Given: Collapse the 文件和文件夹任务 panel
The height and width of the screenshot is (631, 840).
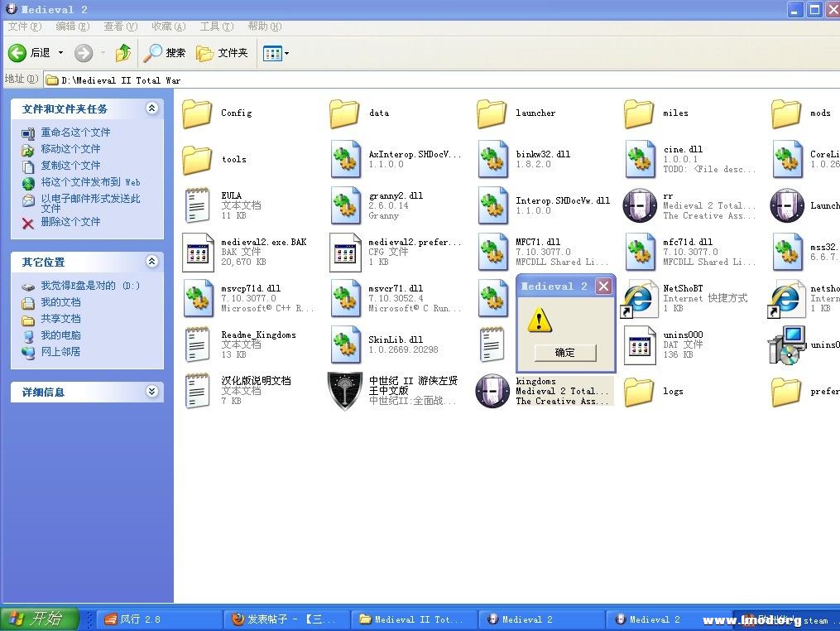Looking at the screenshot, I should (151, 108).
